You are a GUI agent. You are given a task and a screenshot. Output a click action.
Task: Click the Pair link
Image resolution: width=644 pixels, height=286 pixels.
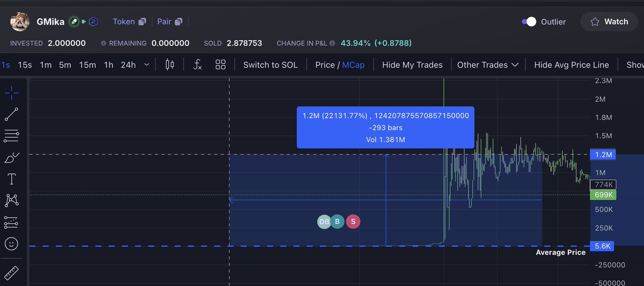point(164,22)
